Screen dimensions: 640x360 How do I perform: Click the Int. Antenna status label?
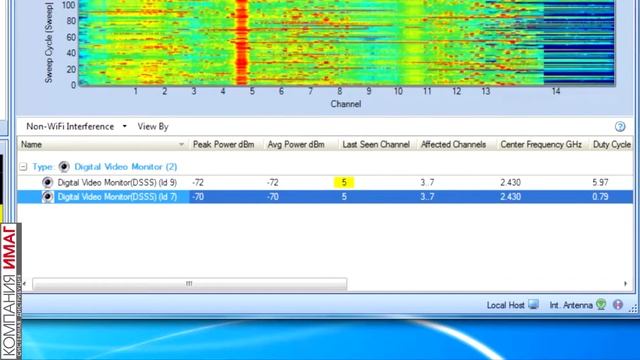click(571, 305)
